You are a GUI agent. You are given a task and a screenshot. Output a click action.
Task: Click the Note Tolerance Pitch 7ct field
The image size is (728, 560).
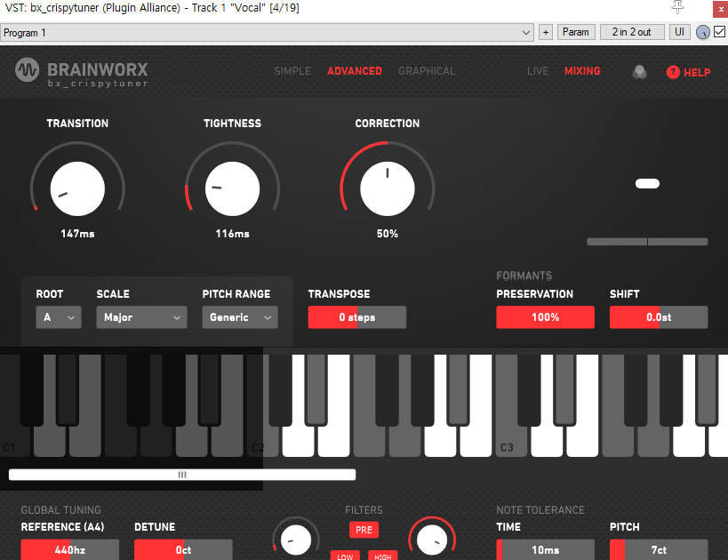pos(659,549)
